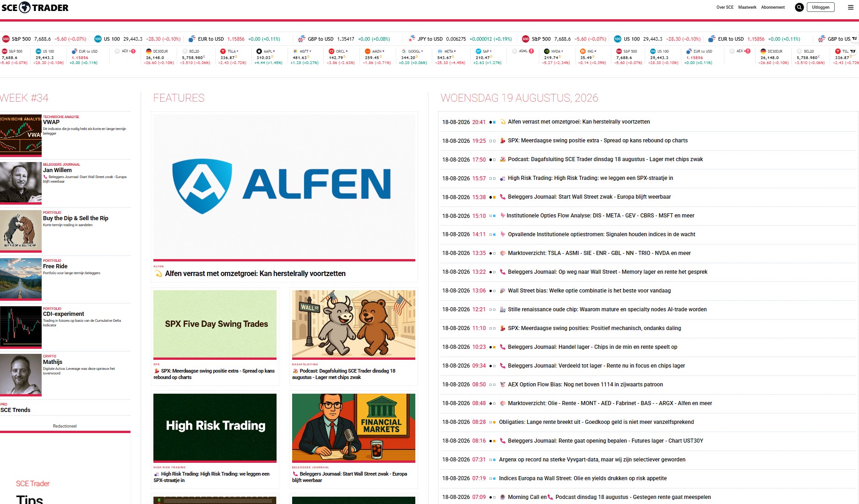Open the High Risk Trading thumbnail

point(215,427)
